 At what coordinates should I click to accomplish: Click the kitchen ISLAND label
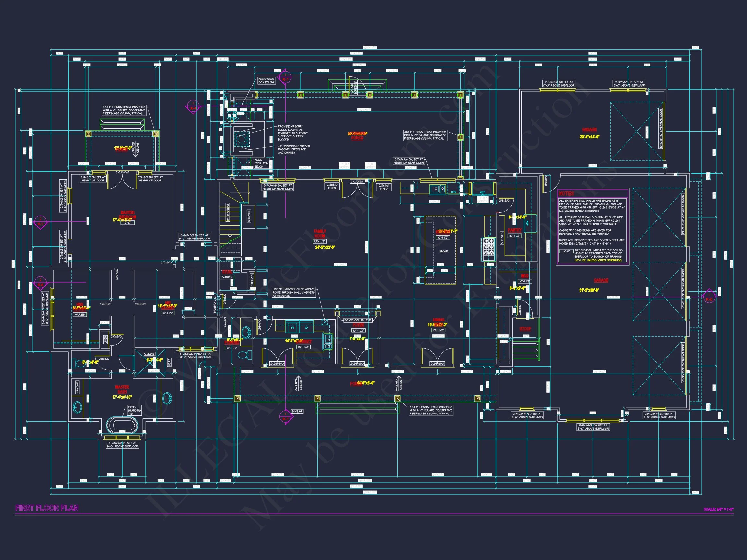point(444,251)
